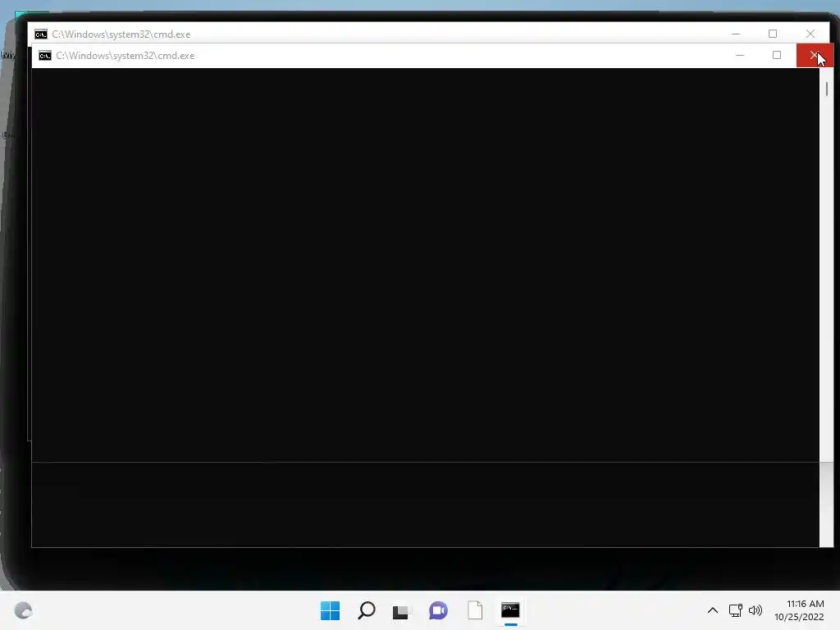Screen dimensions: 840x630
Task: Open network status tray icon
Action: point(736,610)
